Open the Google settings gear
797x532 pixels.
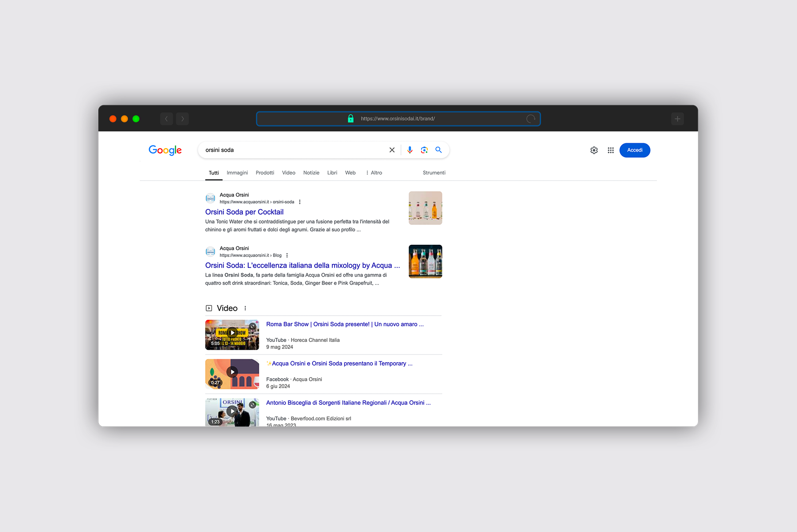pyautogui.click(x=594, y=150)
